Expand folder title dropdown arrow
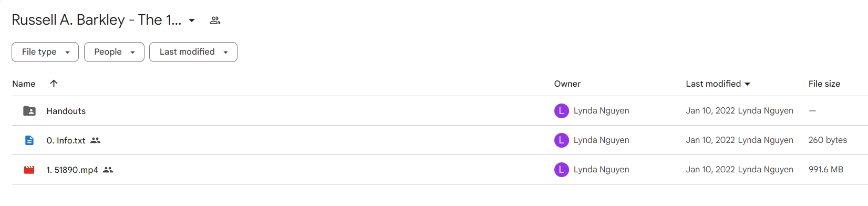The image size is (868, 206). pyautogui.click(x=192, y=20)
